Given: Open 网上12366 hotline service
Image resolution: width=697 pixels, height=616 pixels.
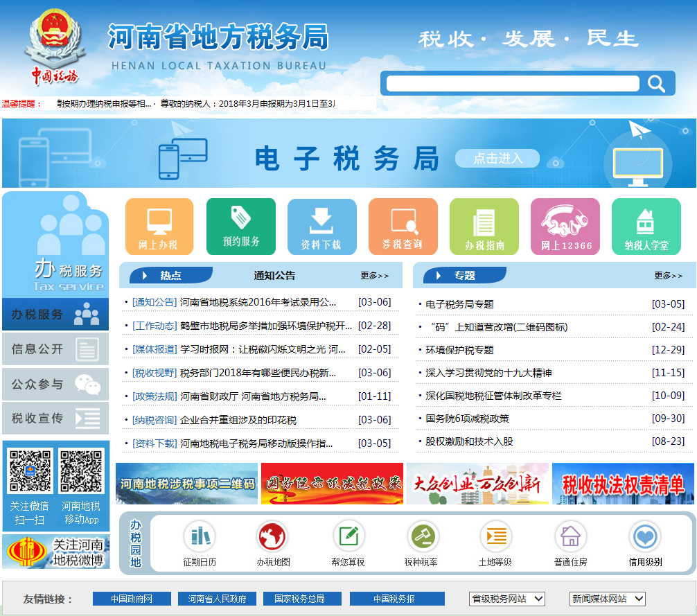Looking at the screenshot, I should pyautogui.click(x=565, y=227).
